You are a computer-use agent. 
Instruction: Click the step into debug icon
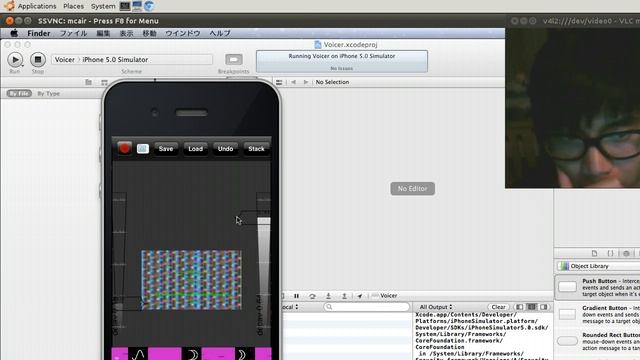click(328, 296)
